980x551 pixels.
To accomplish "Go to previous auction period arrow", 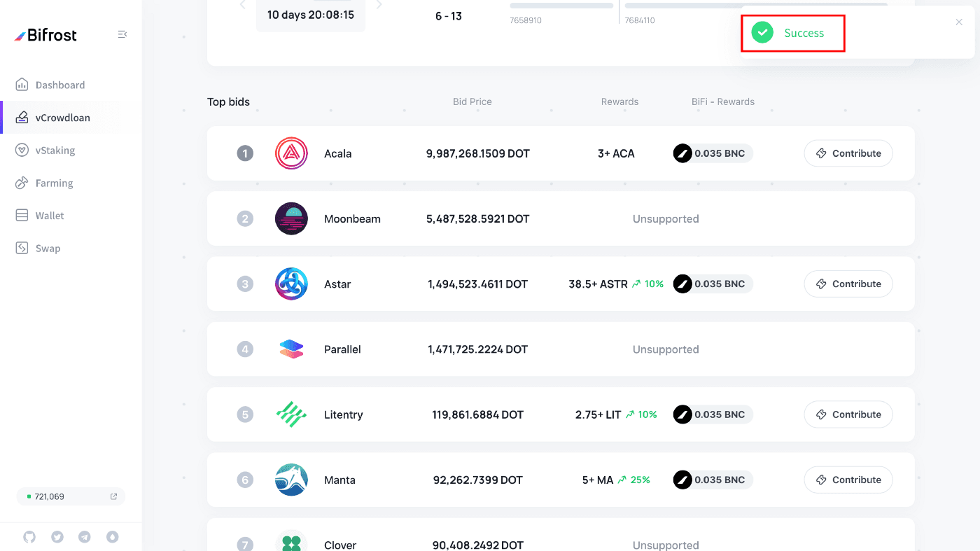I will tap(243, 6).
